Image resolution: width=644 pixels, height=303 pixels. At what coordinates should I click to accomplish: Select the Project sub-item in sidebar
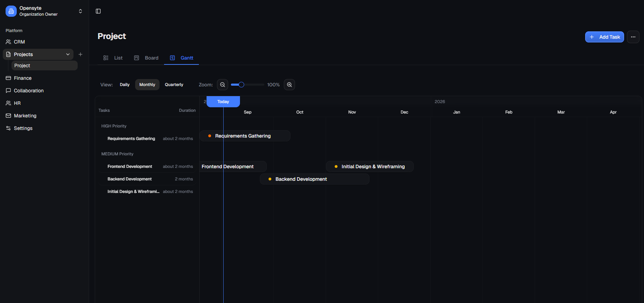45,65
